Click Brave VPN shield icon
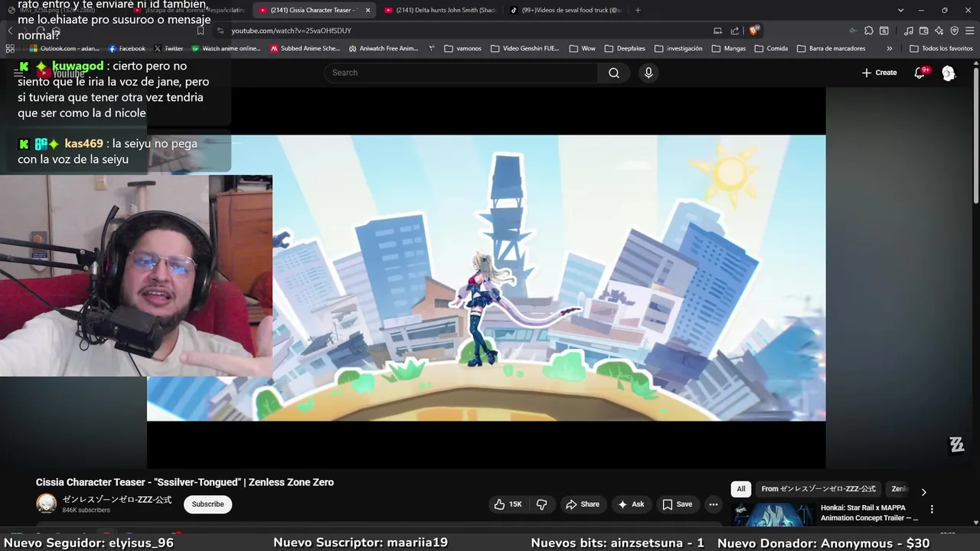The image size is (980, 551). point(955,31)
